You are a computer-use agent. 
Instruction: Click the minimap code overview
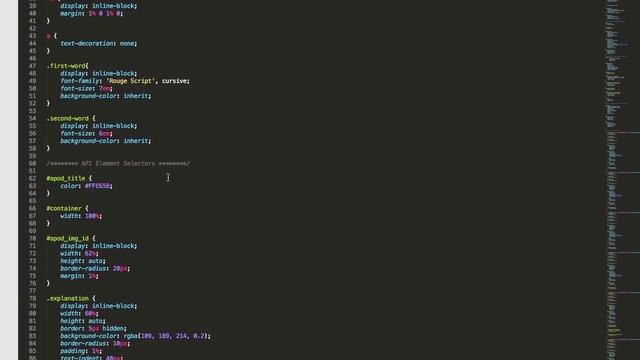[622, 180]
